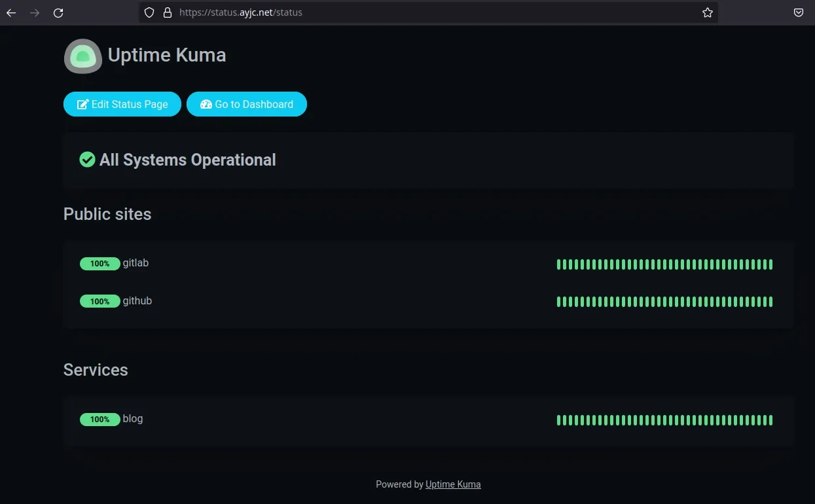Screen dimensions: 815x504
Task: Click the Uptime Kuma logo image
Action: [x=83, y=56]
